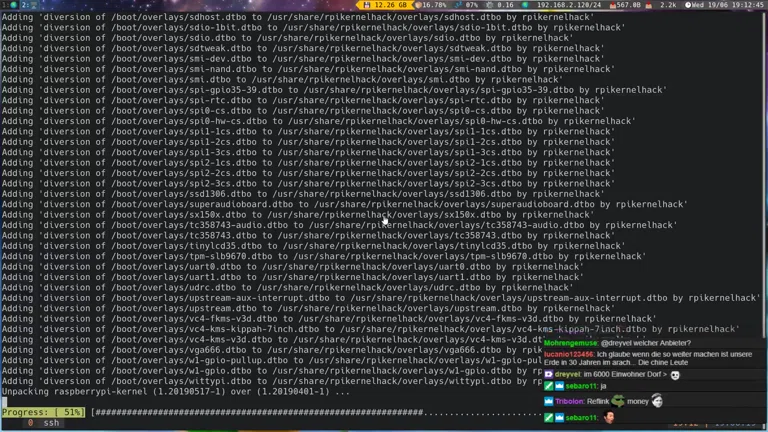The width and height of the screenshot is (768, 432).
Task: Click the frog emote after 'Reflink'
Action: click(618, 401)
